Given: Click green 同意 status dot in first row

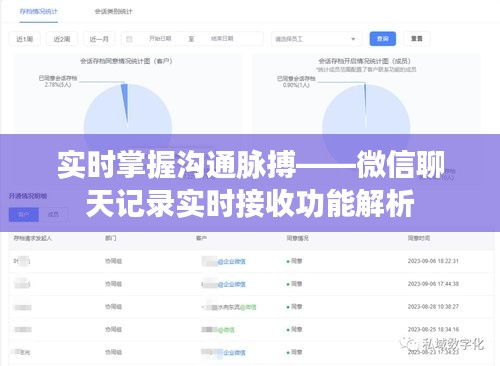Looking at the screenshot, I should click(288, 261).
